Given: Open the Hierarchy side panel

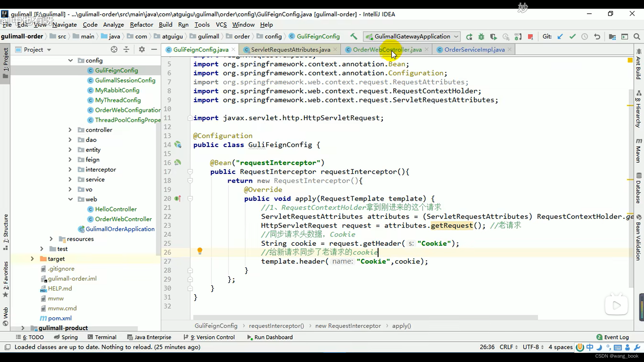Looking at the screenshot, I should 639,109.
